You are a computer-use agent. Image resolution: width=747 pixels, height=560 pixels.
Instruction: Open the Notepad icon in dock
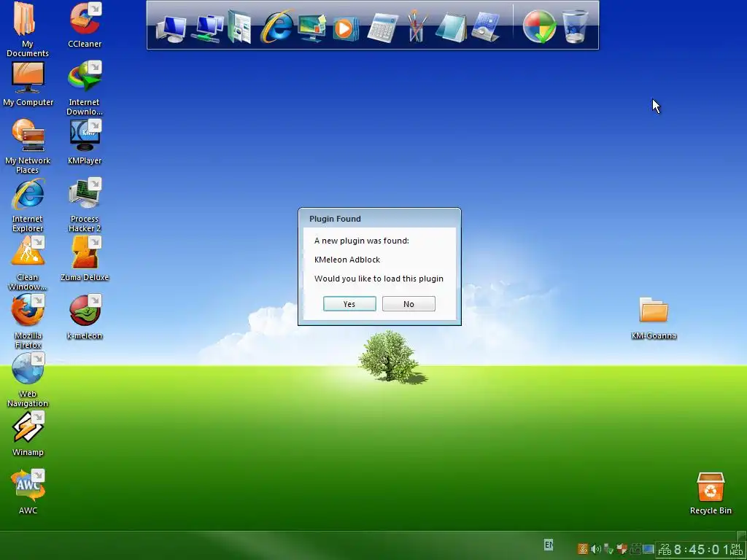(x=450, y=28)
